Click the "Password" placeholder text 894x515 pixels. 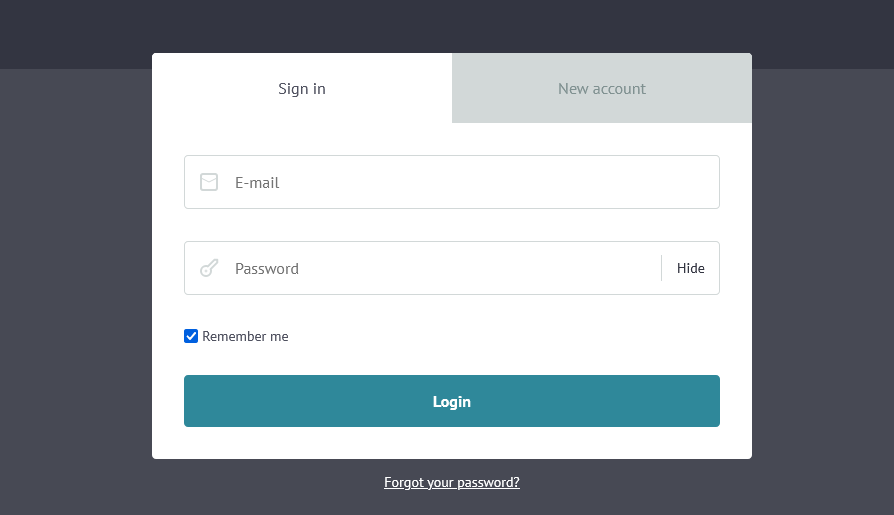[267, 269]
